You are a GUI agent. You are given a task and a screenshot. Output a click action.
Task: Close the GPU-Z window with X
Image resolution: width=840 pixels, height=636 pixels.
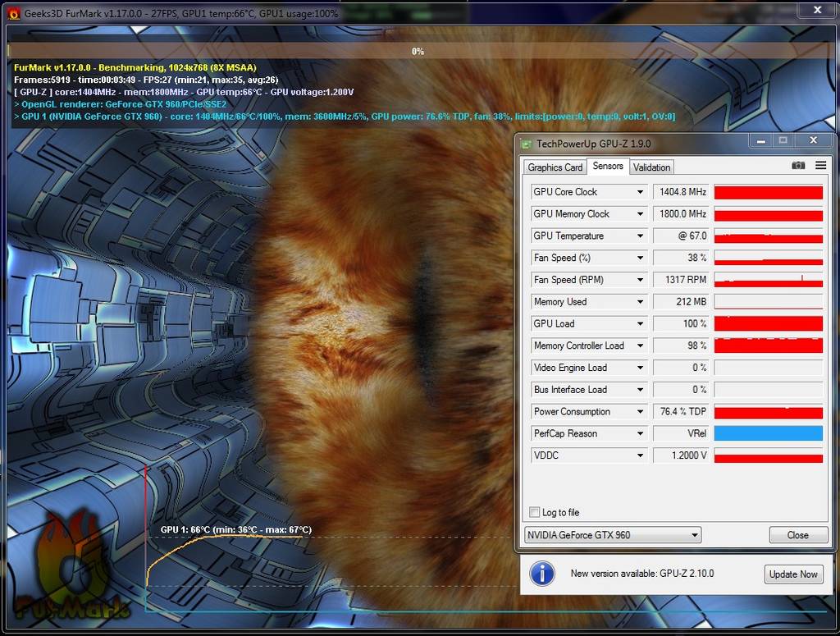tap(813, 140)
